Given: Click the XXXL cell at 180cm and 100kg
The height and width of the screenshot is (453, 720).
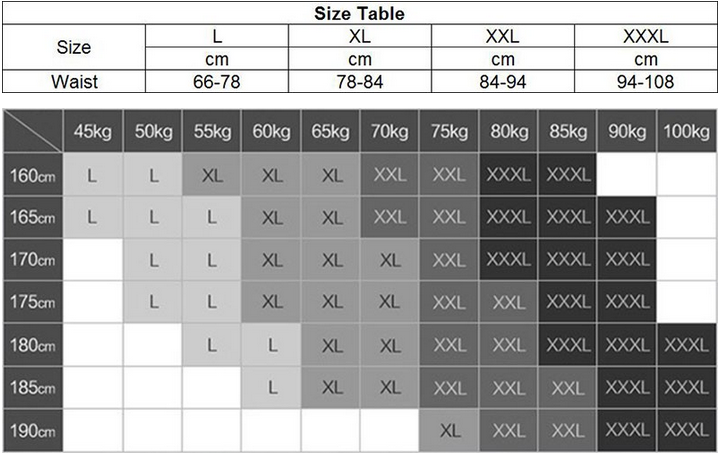Looking at the screenshot, I should 686,346.
